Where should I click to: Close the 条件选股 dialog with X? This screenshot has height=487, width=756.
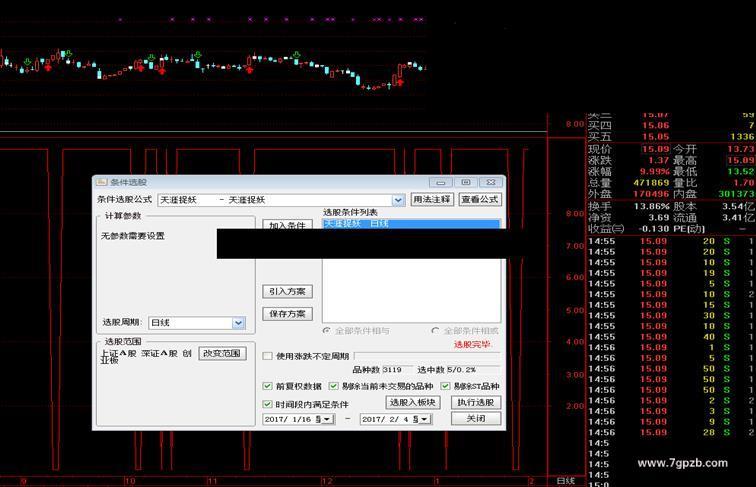click(491, 182)
